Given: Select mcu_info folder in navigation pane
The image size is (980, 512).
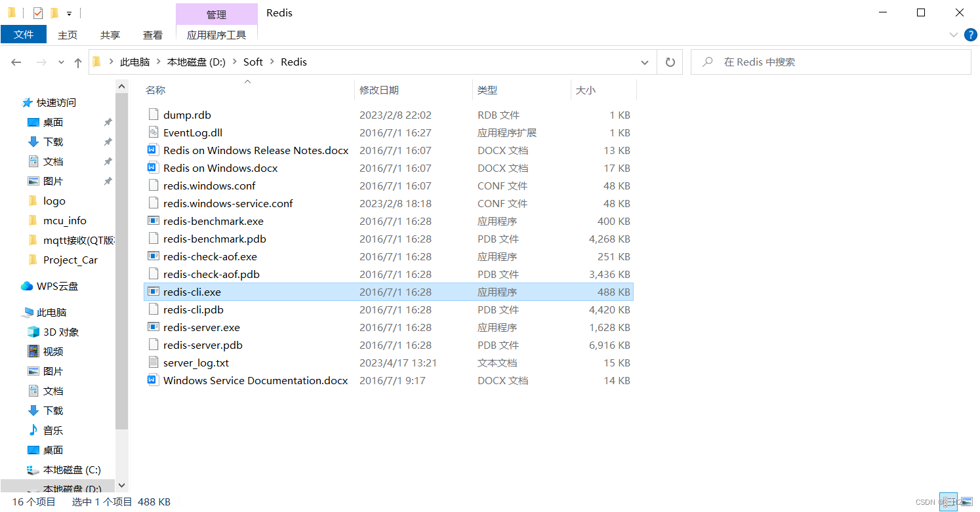Looking at the screenshot, I should [x=65, y=220].
